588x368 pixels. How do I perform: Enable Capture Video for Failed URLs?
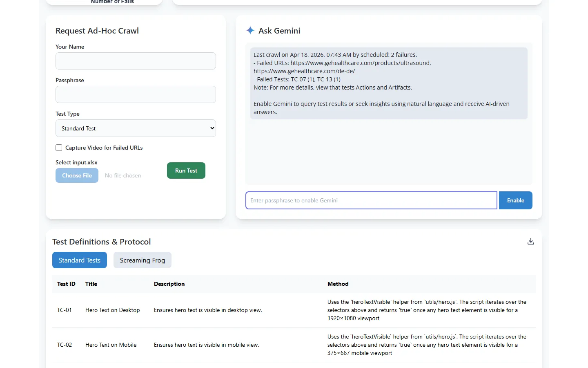click(59, 148)
